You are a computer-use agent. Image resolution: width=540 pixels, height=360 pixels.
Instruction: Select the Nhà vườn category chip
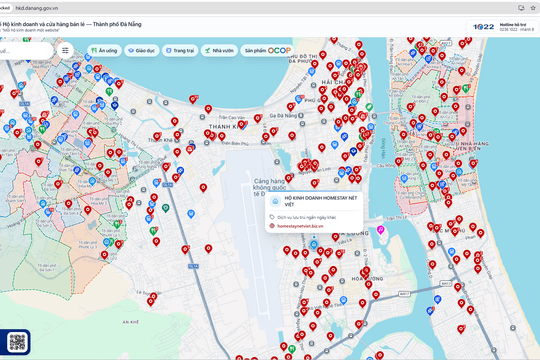click(219, 51)
